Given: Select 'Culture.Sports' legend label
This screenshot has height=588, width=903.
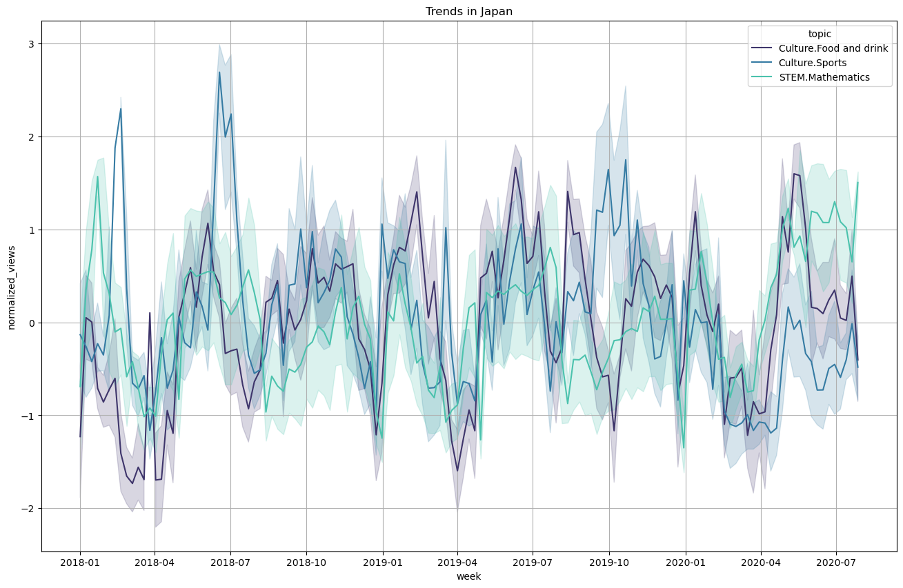Looking at the screenshot, I should [x=813, y=63].
